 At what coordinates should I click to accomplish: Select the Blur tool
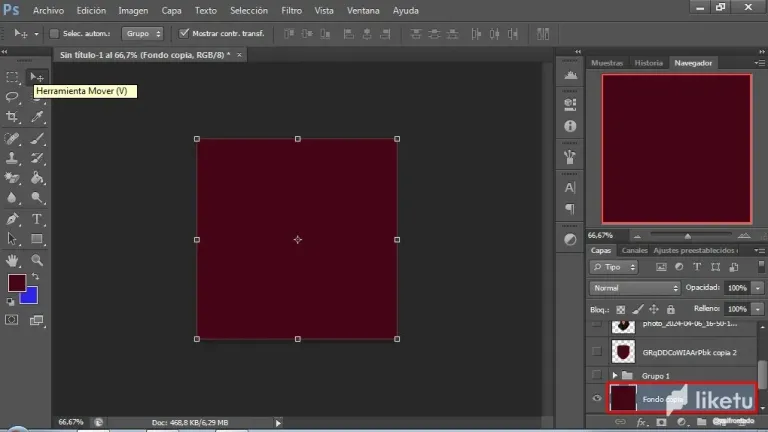(x=12, y=197)
